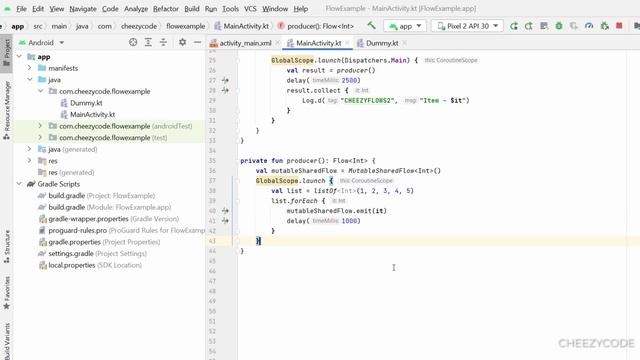640x360 pixels.
Task: Click the green Debug app bug icon
Action: pyautogui.click(x=559, y=26)
